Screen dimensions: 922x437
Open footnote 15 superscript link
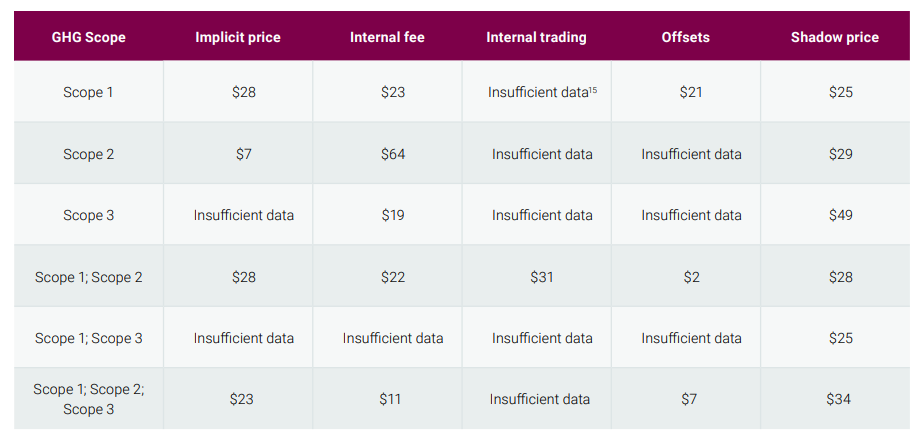coord(593,89)
